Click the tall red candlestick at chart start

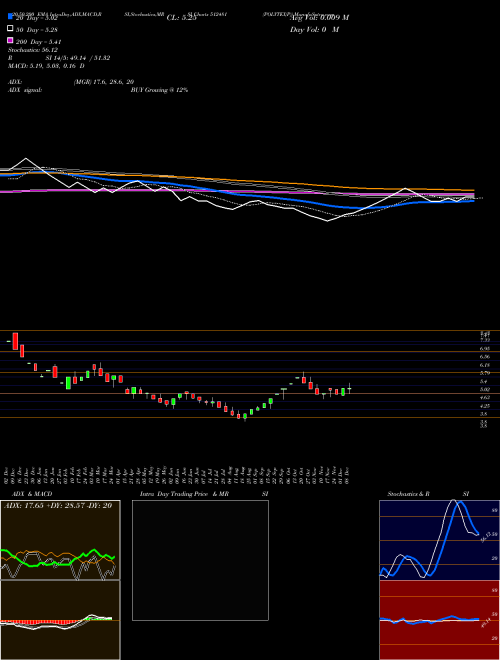coord(15,341)
